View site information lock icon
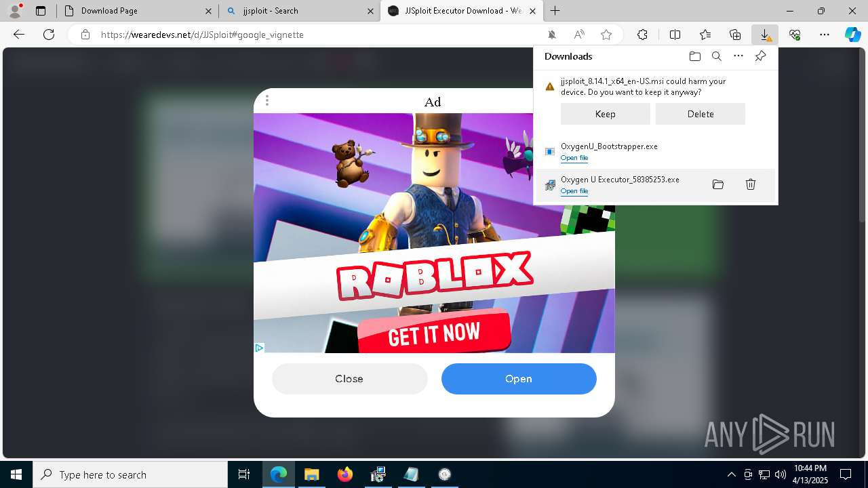 click(x=85, y=35)
